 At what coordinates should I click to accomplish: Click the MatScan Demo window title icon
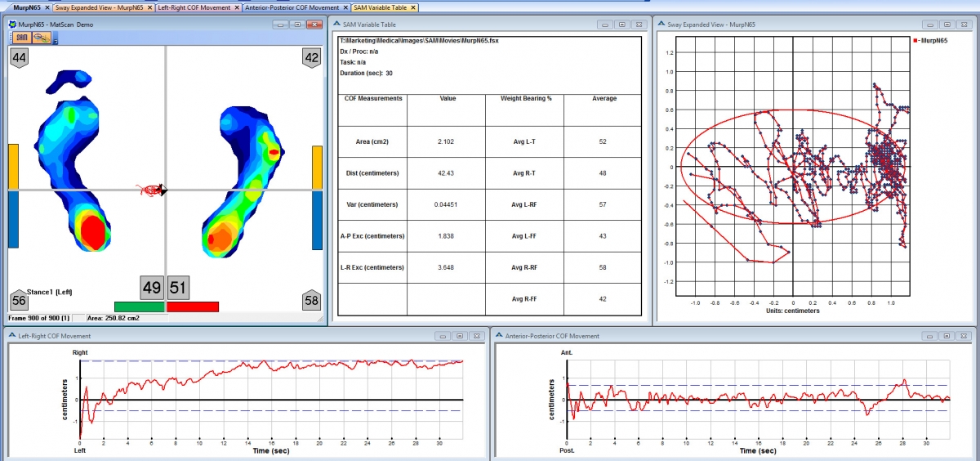[x=13, y=25]
